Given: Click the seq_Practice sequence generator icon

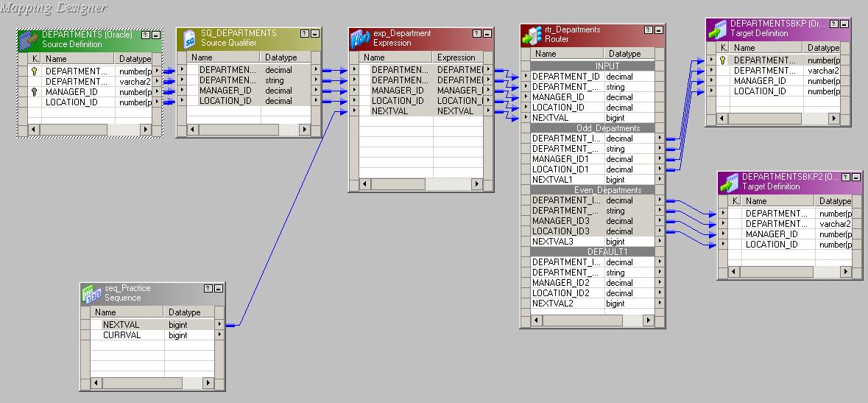Looking at the screenshot, I should [92, 293].
